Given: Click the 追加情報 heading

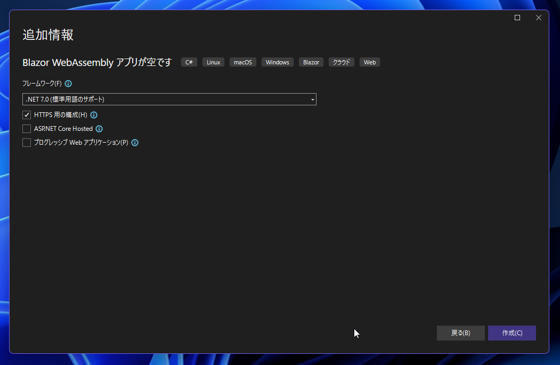Looking at the screenshot, I should (48, 35).
